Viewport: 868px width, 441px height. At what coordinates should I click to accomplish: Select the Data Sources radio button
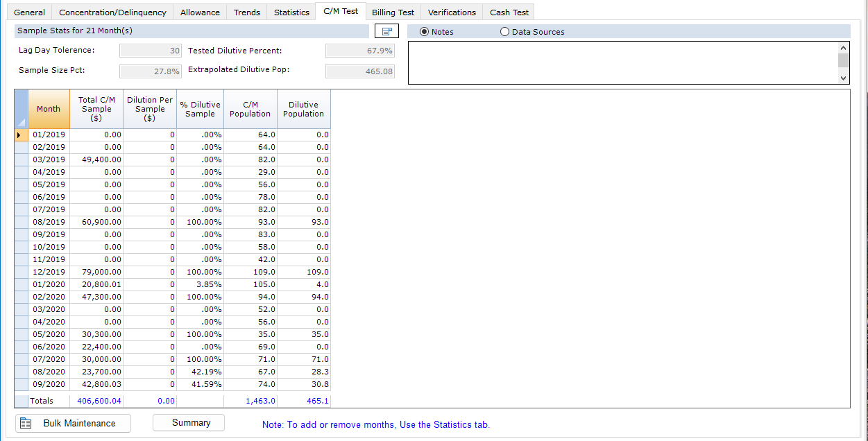click(505, 32)
